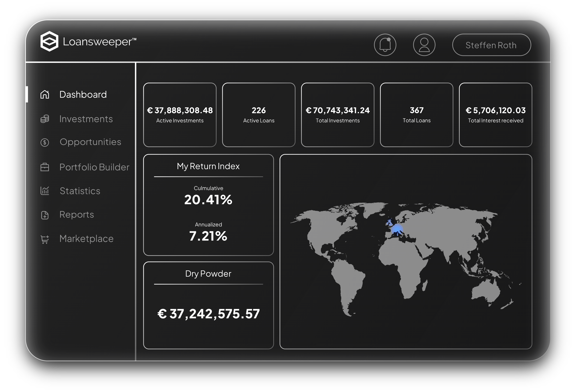Click the Active Investments label

pyautogui.click(x=180, y=121)
